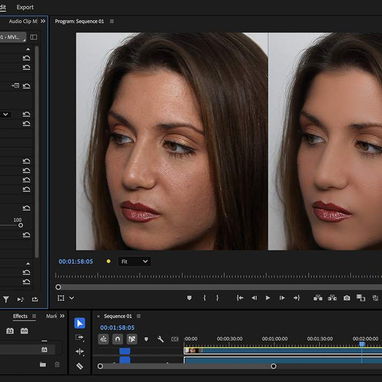Open the Fit zoom level dropdown
The image size is (382, 382).
[x=134, y=262]
